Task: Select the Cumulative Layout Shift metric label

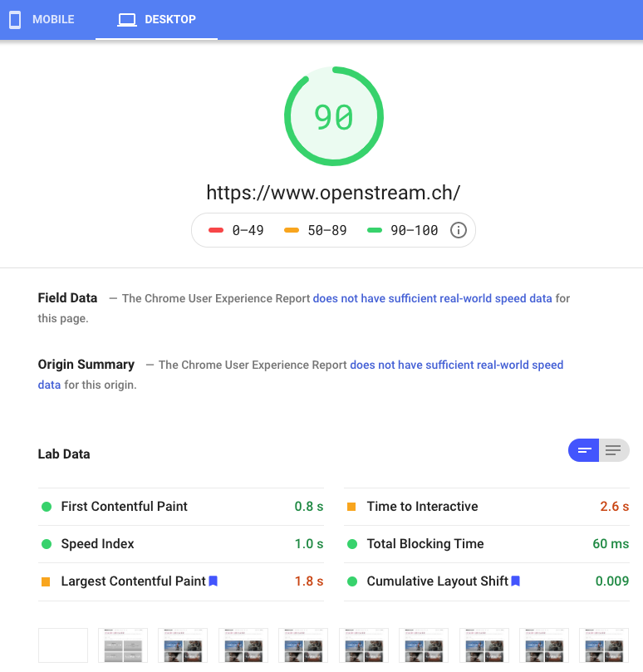Action: tap(438, 581)
